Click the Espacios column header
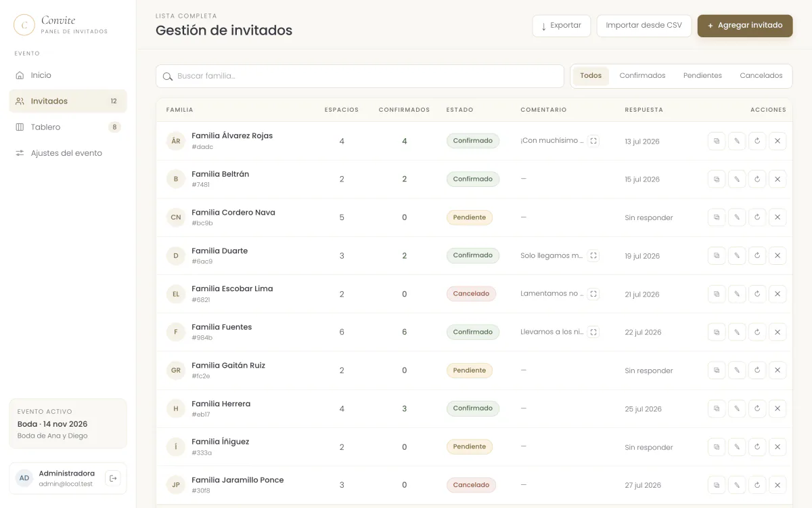The height and width of the screenshot is (508, 812). click(342, 110)
